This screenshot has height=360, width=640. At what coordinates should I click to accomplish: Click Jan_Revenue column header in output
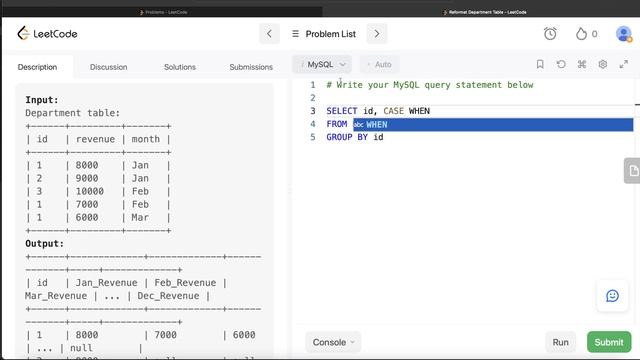(x=106, y=283)
